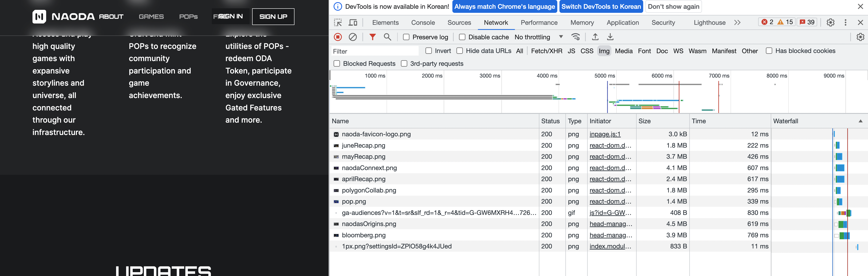868x276 pixels.
Task: Open network search magnifier icon
Action: pyautogui.click(x=387, y=37)
